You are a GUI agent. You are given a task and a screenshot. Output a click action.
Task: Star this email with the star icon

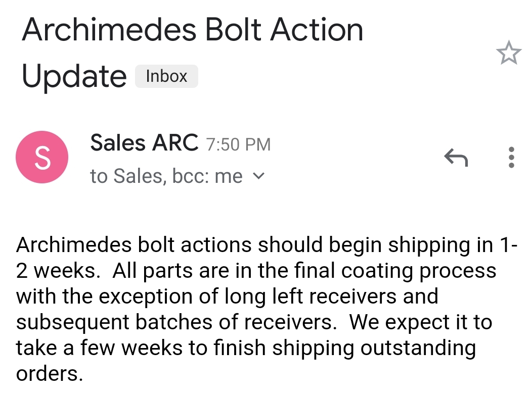(x=509, y=53)
